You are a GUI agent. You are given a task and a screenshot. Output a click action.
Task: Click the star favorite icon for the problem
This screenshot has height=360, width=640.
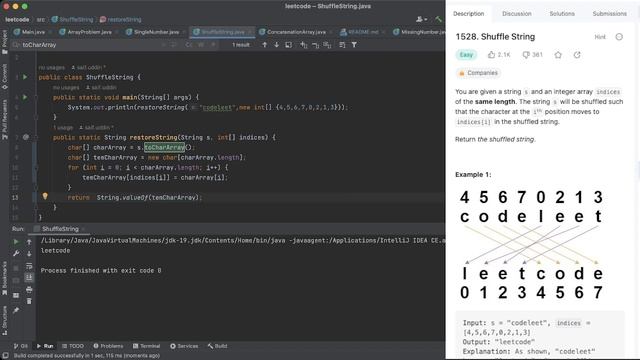coord(558,55)
